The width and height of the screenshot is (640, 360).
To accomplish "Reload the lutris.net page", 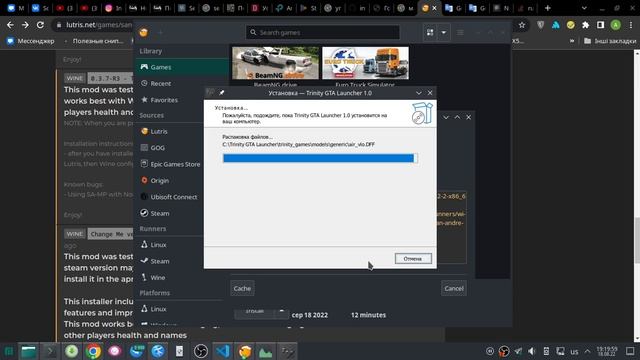I will pyautogui.click(x=40, y=25).
